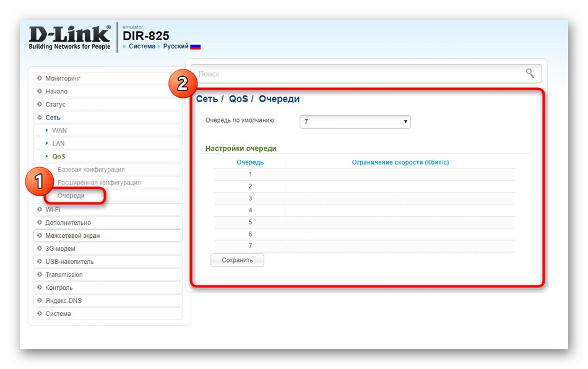
Task: Click the D-Link logo
Action: click(x=70, y=38)
